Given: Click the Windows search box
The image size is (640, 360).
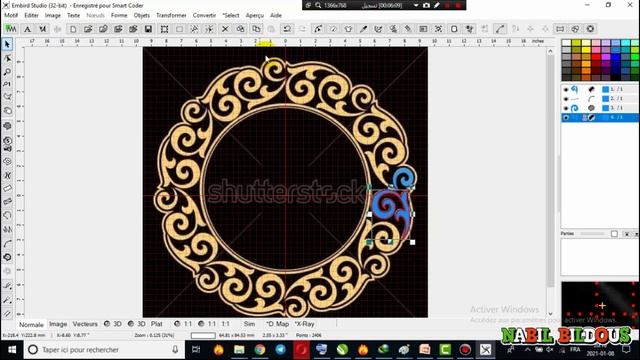Looking at the screenshot, I should coord(105,350).
